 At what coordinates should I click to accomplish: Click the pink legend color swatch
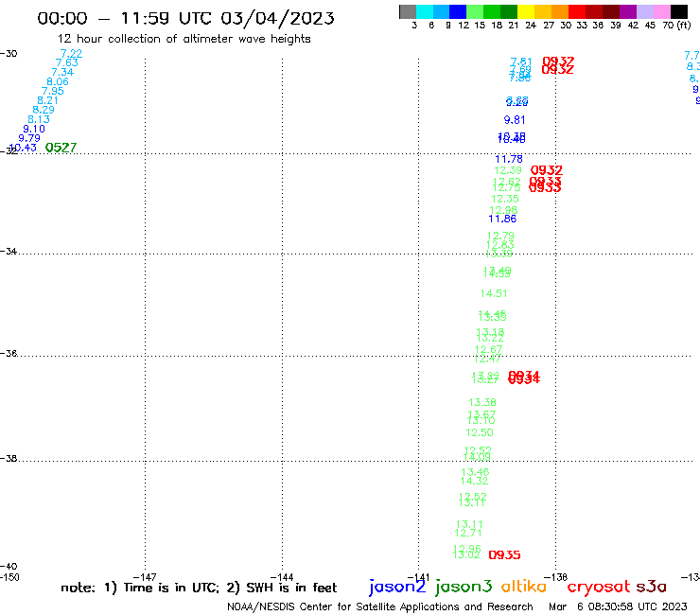click(661, 11)
